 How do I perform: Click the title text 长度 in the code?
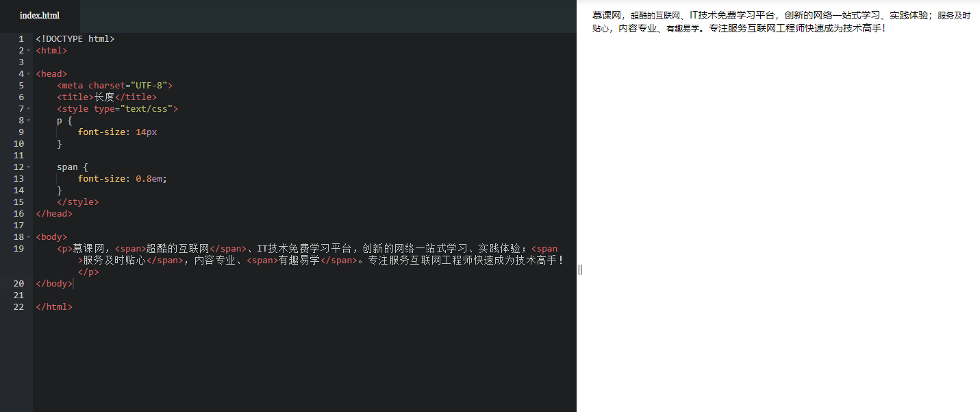pyautogui.click(x=104, y=97)
